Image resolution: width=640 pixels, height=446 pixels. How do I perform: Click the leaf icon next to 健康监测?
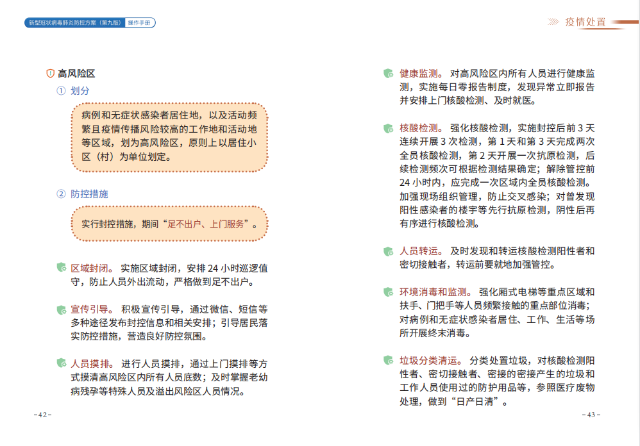tap(389, 74)
